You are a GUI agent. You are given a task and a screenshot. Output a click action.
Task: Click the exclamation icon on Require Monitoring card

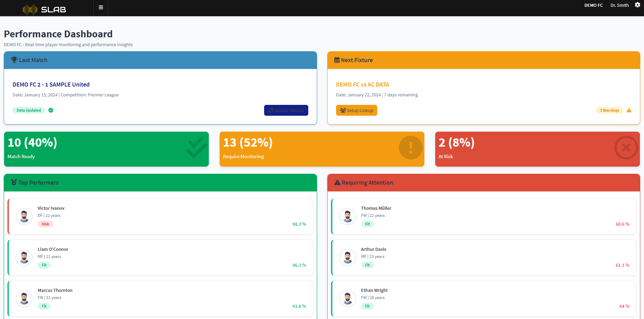410,148
